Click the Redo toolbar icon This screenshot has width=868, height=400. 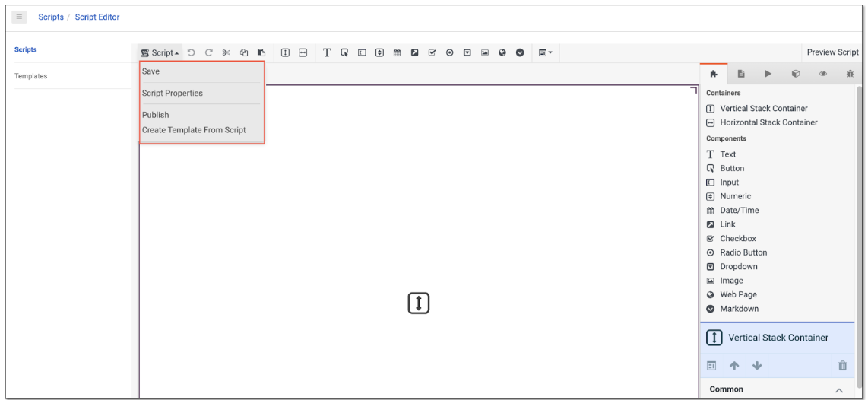[209, 52]
